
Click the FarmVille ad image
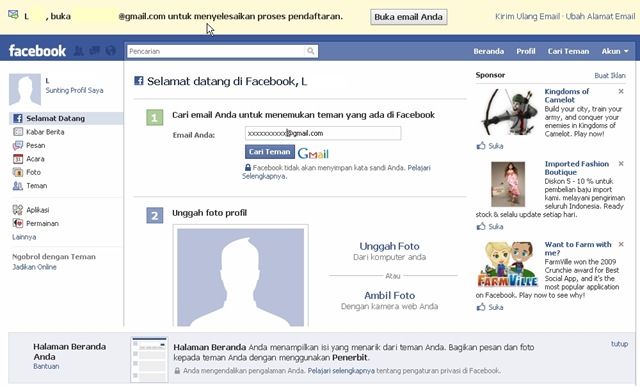click(x=507, y=264)
